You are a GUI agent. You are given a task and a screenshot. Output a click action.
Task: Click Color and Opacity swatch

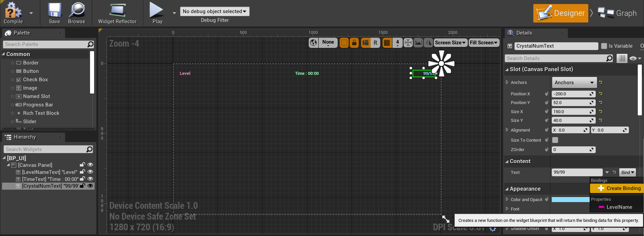click(571, 200)
